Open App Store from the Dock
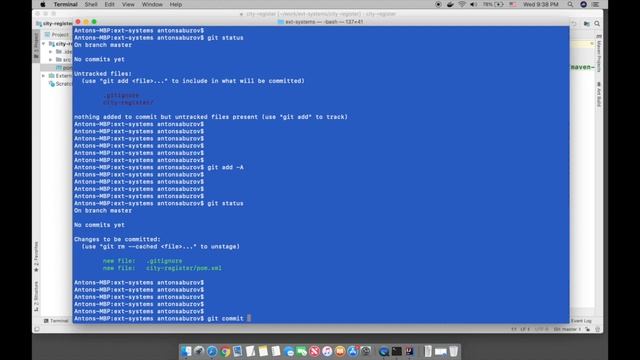 pos(353,351)
